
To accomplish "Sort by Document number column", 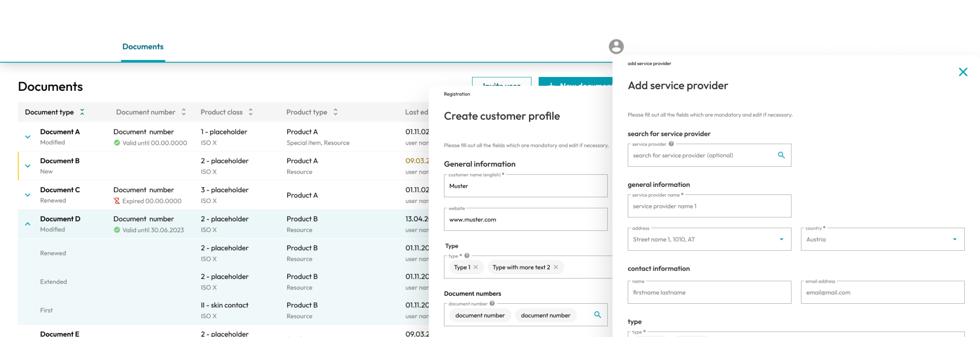I will [184, 112].
